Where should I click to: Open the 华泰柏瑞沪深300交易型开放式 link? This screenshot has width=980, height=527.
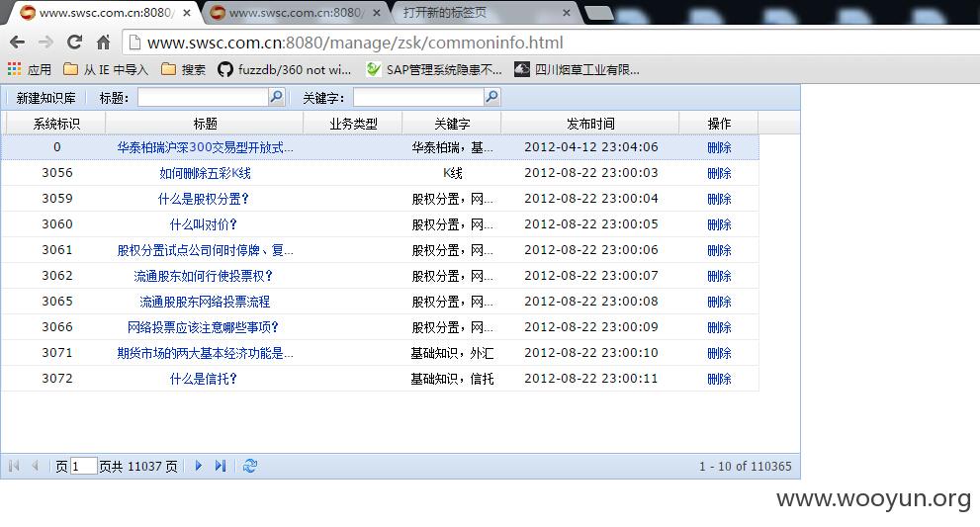point(205,147)
